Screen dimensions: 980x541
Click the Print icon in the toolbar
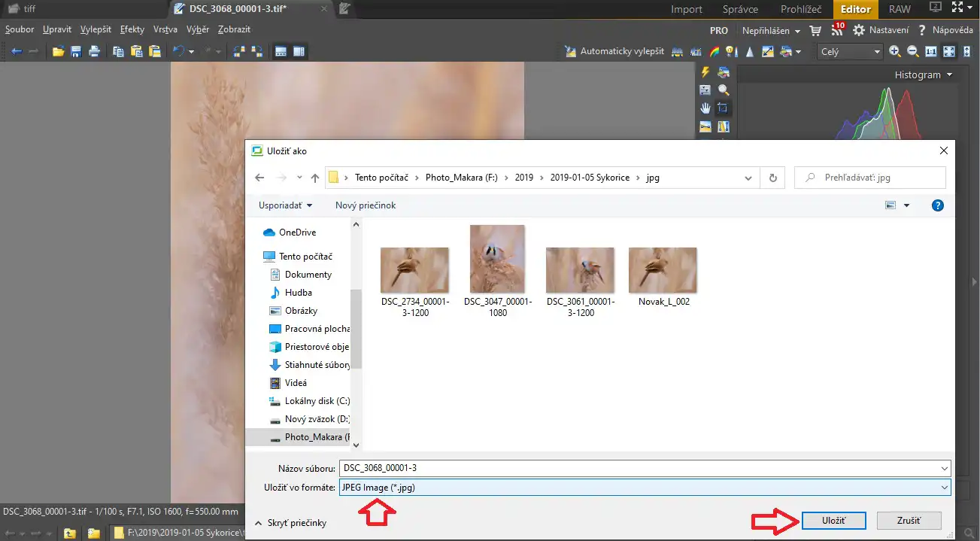click(94, 52)
